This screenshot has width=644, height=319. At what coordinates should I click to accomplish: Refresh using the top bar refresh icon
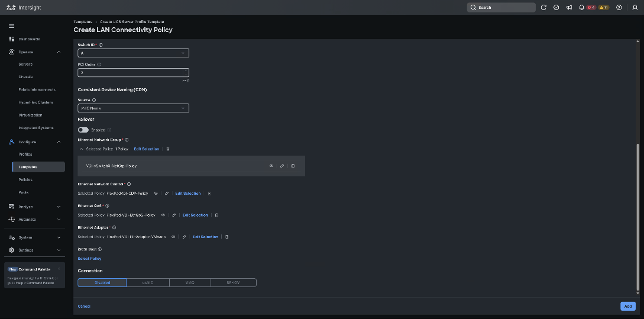(543, 8)
